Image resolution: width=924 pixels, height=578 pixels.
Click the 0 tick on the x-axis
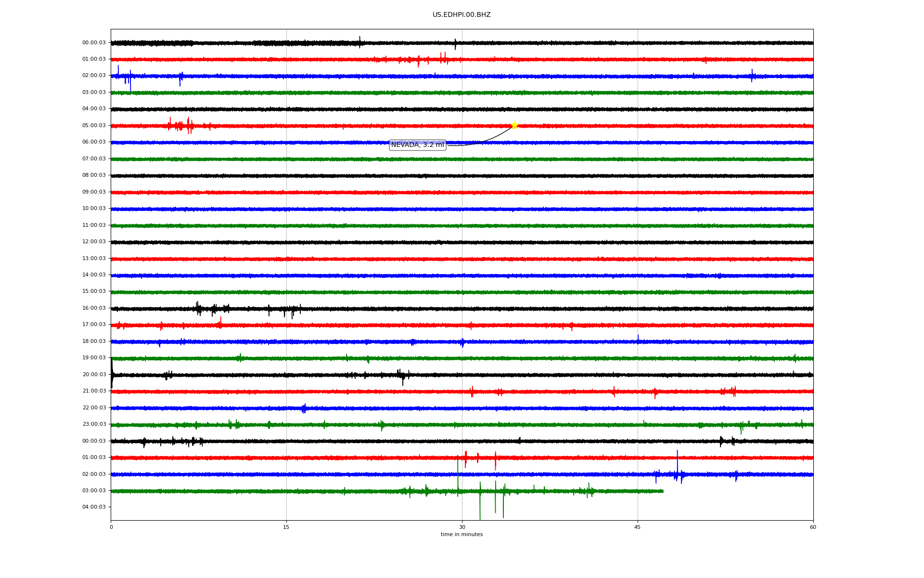111,527
